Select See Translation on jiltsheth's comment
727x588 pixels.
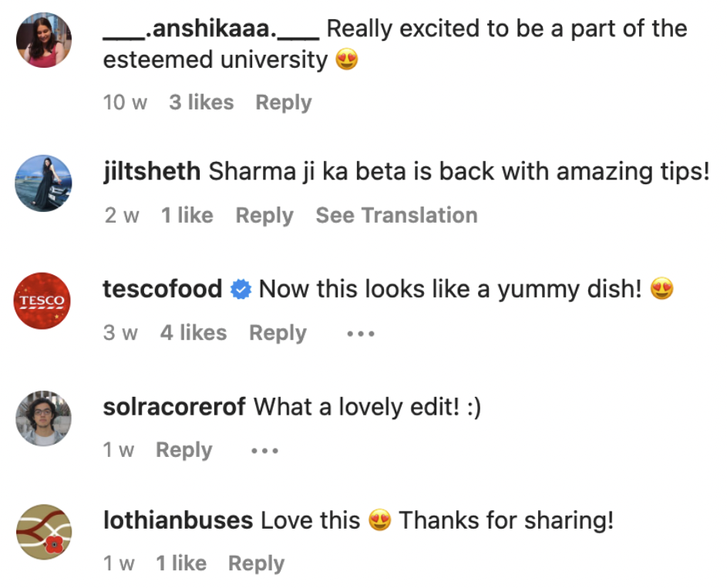(396, 216)
